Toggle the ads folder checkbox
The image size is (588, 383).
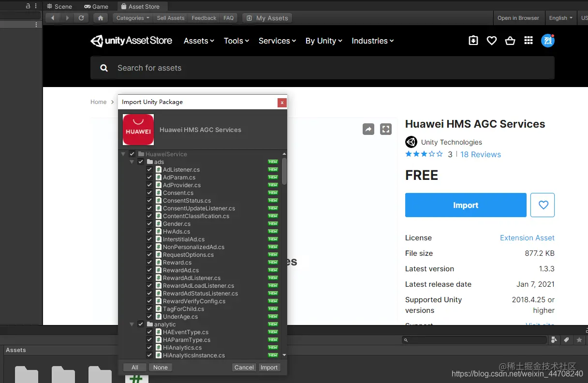pos(141,162)
